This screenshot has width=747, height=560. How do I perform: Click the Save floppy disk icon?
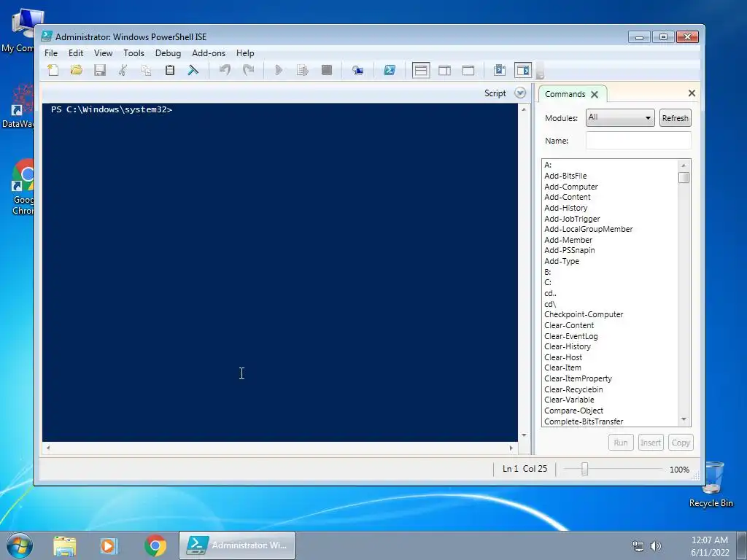point(99,71)
